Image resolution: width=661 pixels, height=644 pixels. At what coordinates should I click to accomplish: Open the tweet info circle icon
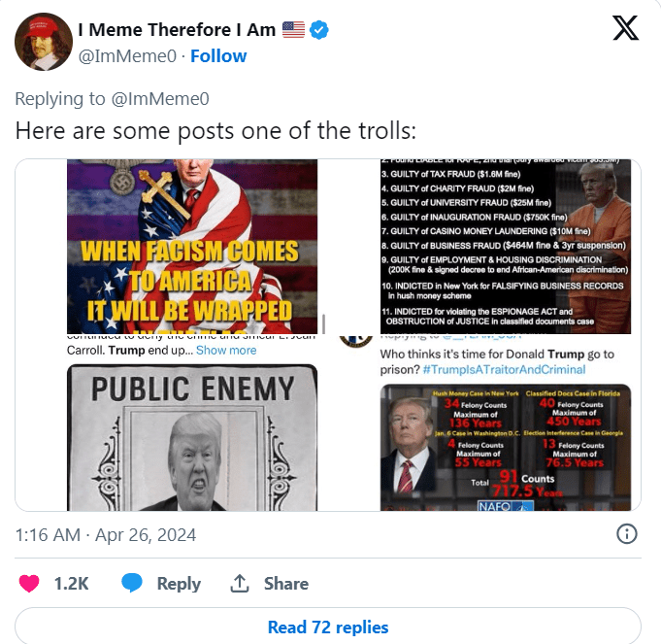[x=627, y=534]
